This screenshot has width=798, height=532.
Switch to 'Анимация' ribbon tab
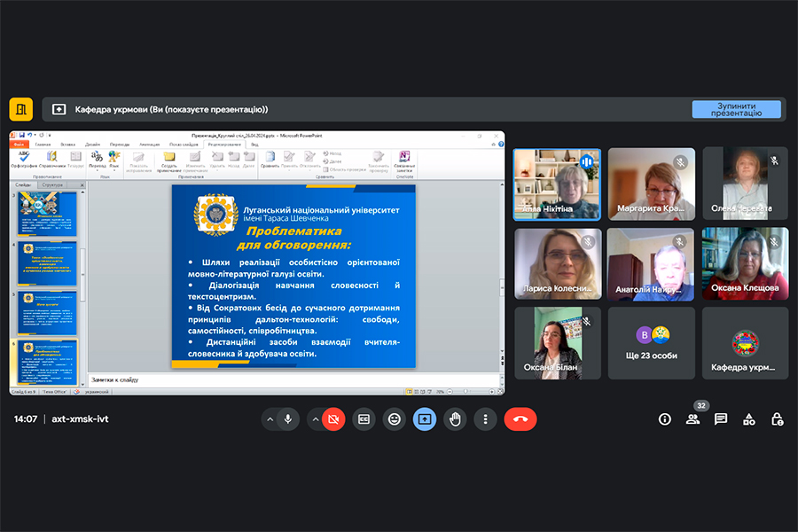click(x=150, y=145)
